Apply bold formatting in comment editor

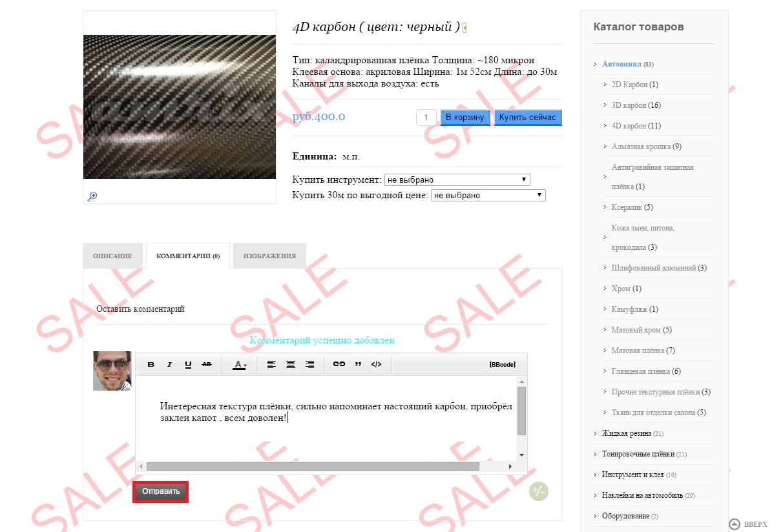pyautogui.click(x=151, y=364)
